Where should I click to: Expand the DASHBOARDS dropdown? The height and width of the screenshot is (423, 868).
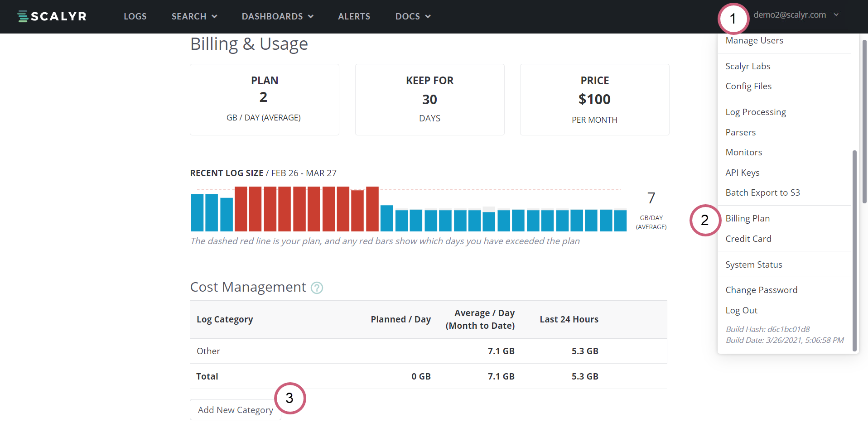[x=277, y=16]
